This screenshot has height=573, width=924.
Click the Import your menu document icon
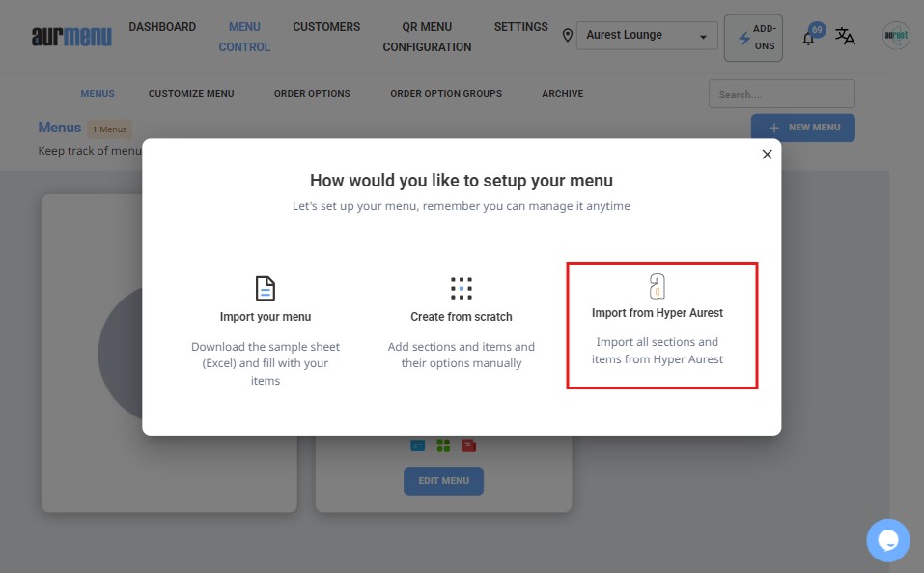266,288
